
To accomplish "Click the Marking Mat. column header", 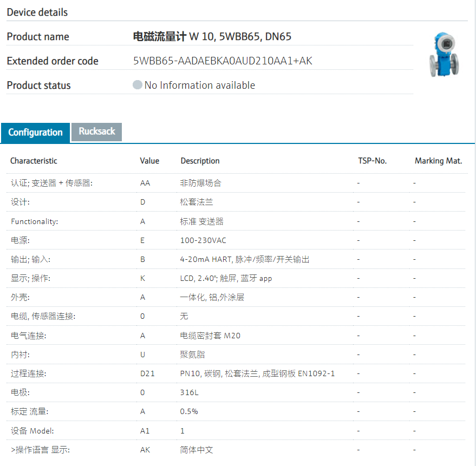I will [438, 161].
